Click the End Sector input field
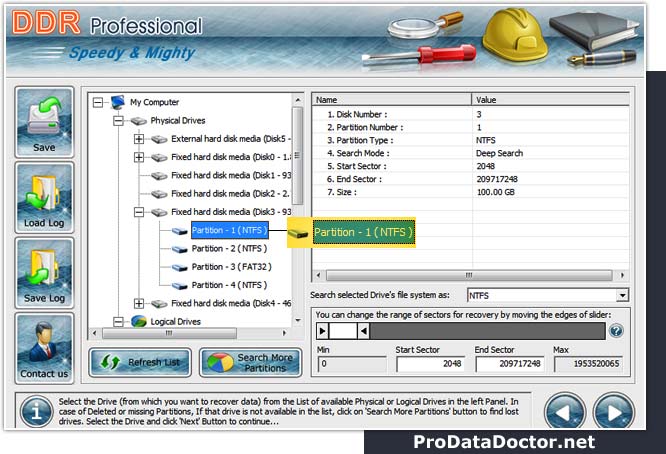The image size is (666, 454). pyautogui.click(x=510, y=364)
